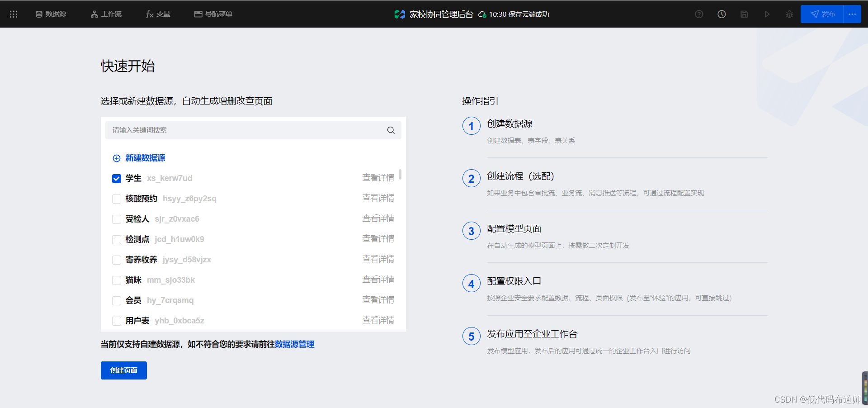Click the xs_kerw7ud identifier text
This screenshot has width=868, height=408.
[170, 178]
